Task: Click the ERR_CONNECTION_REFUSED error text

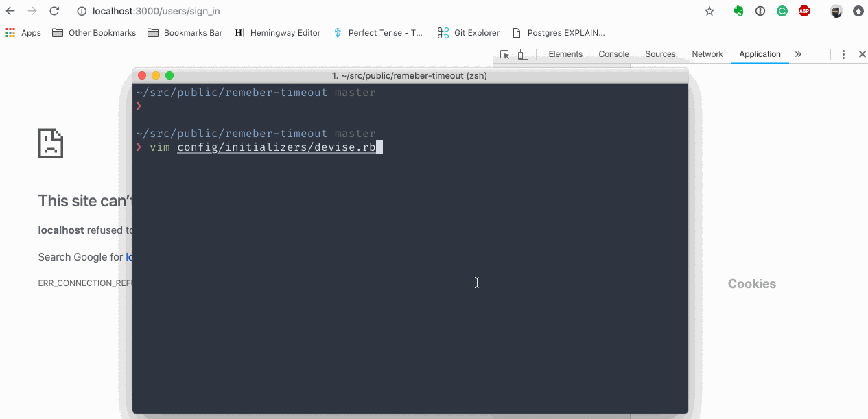Action: (x=85, y=283)
